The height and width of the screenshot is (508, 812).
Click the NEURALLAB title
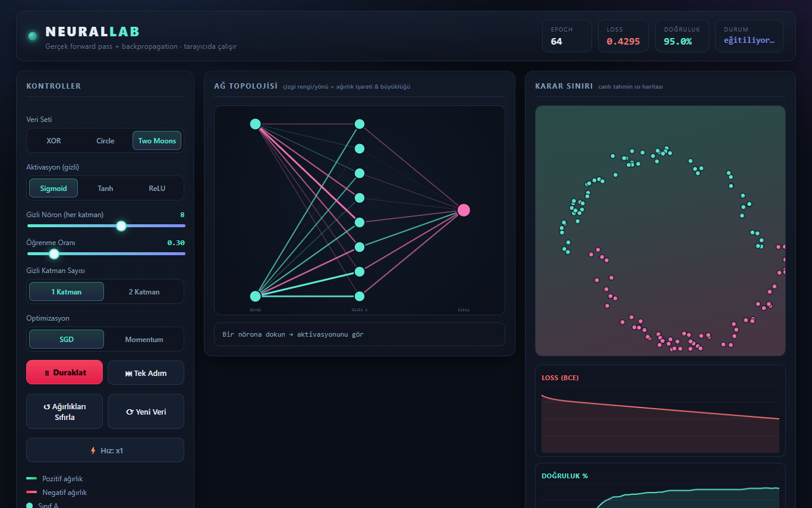[93, 32]
